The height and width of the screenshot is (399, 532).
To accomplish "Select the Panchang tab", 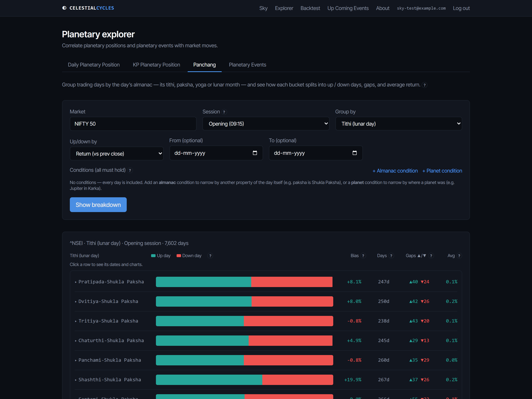I will point(204,65).
